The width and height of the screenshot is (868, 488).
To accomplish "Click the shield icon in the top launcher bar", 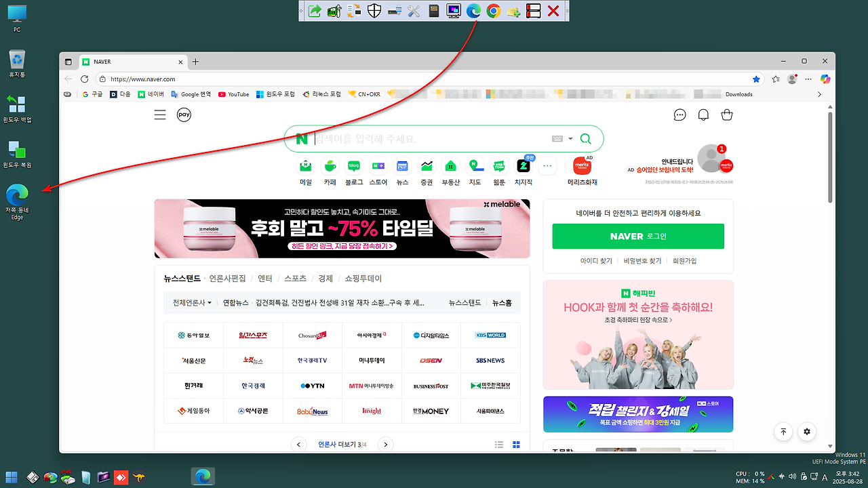I will [374, 11].
